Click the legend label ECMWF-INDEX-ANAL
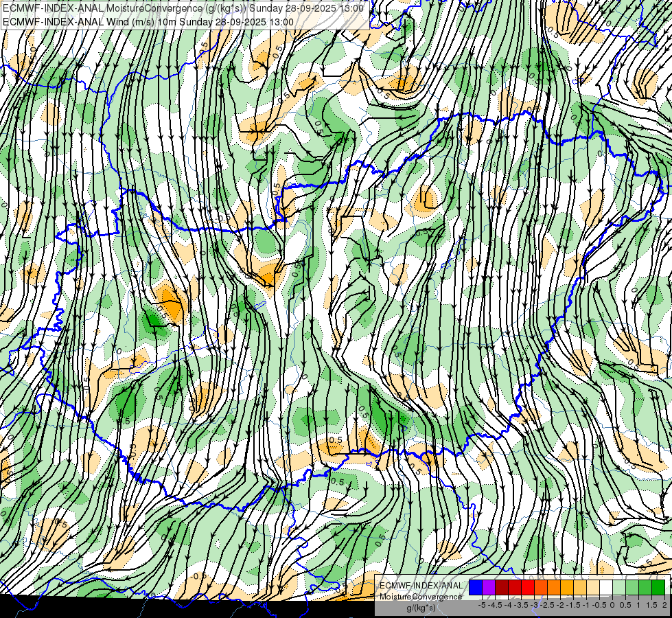 point(421,586)
